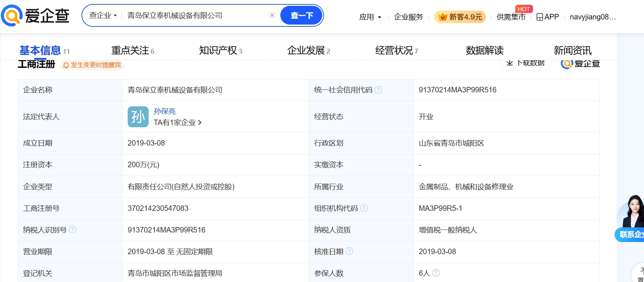644x282 pixels.
Task: Expand TA有1家企业 chevron
Action: pos(200,122)
